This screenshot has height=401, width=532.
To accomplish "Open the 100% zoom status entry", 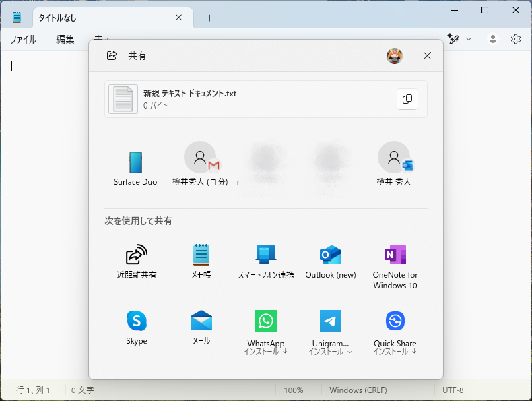I will coord(294,390).
